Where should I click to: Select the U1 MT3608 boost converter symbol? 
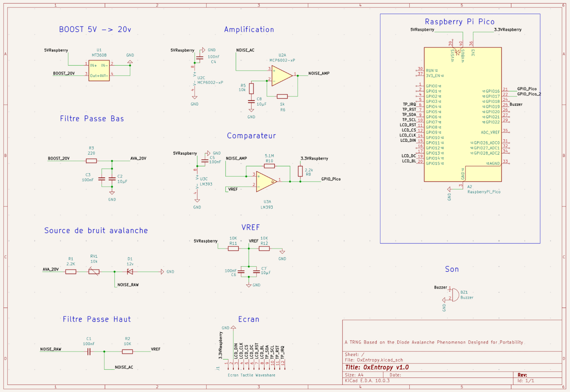tap(99, 71)
